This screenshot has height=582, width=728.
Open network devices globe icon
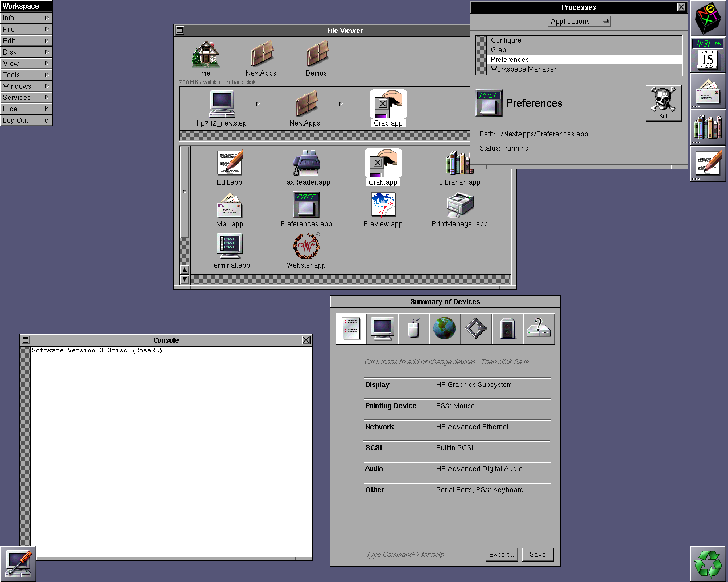click(x=445, y=329)
